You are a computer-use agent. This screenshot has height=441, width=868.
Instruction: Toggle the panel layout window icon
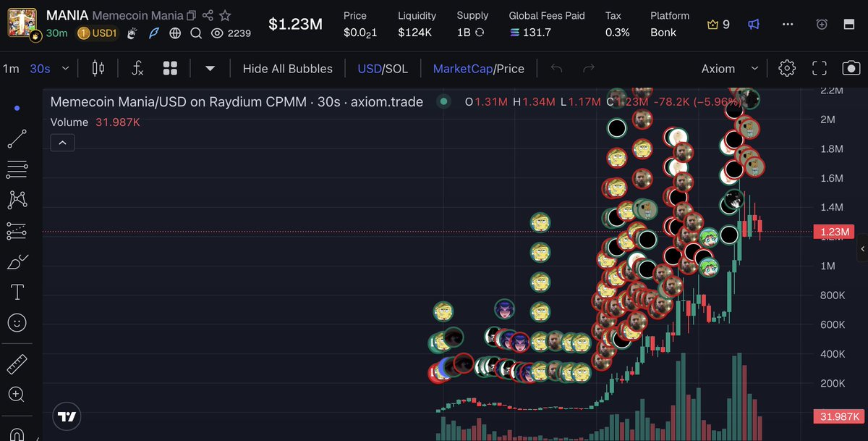tap(849, 25)
